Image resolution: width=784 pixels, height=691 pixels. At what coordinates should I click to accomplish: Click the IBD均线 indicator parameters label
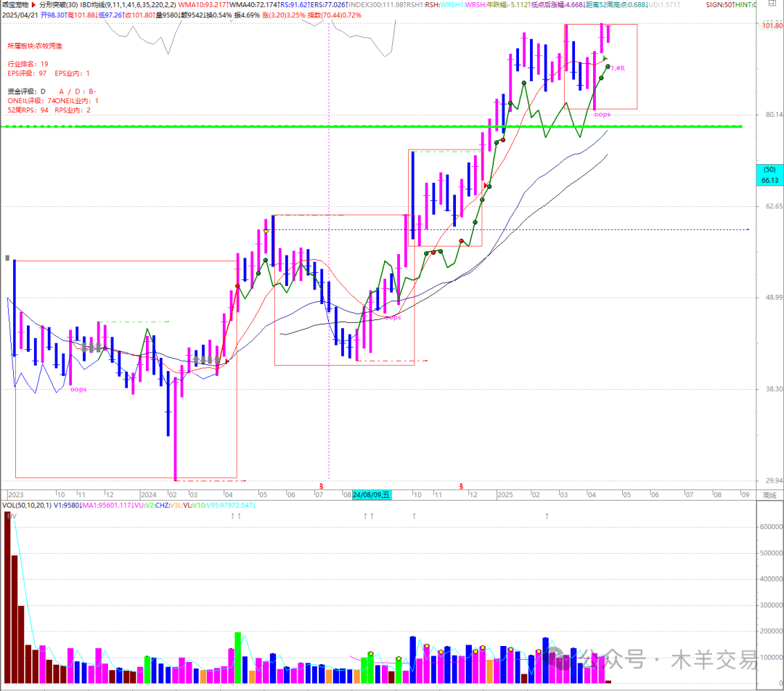coord(128,4)
